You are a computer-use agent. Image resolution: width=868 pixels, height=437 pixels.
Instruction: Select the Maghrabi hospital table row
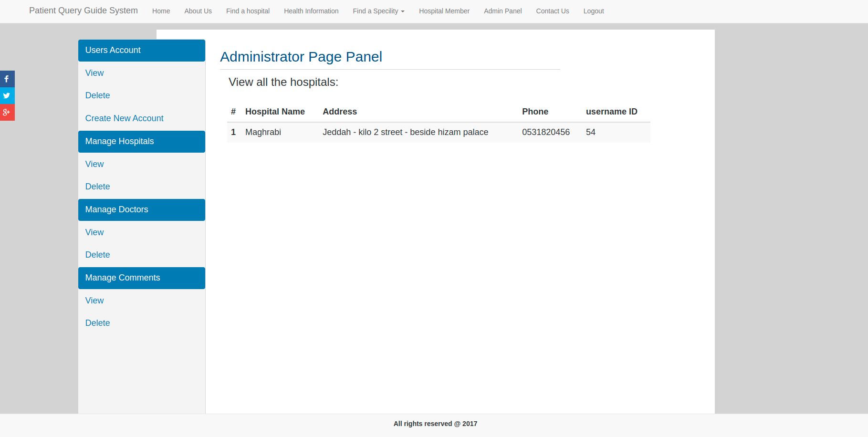(438, 132)
